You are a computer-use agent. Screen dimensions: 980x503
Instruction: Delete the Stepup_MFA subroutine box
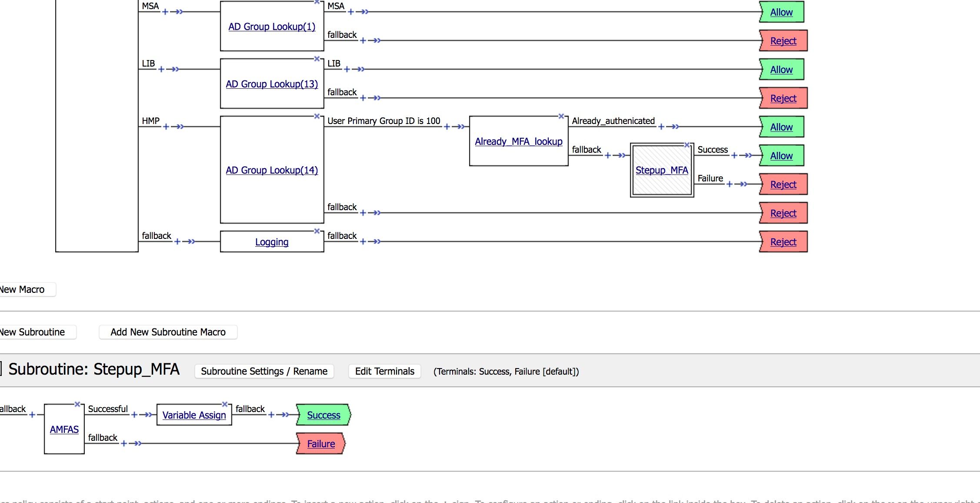pyautogui.click(x=687, y=145)
